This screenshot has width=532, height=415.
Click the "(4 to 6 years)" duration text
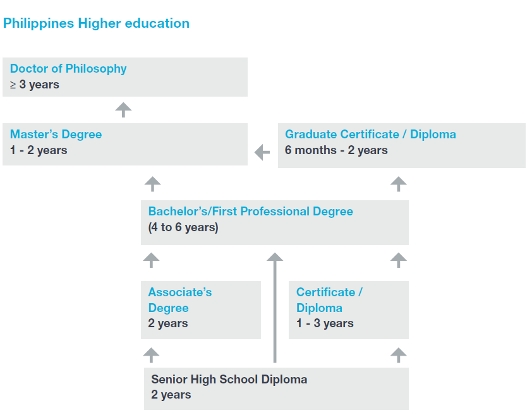(183, 227)
